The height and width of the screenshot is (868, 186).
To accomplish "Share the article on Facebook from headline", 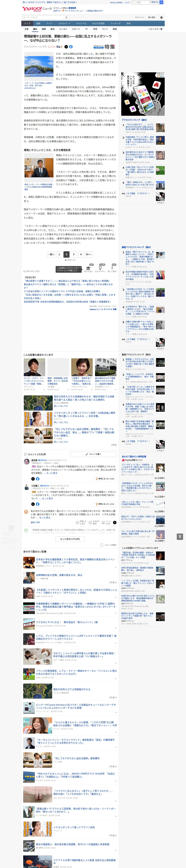I will 71,47.
